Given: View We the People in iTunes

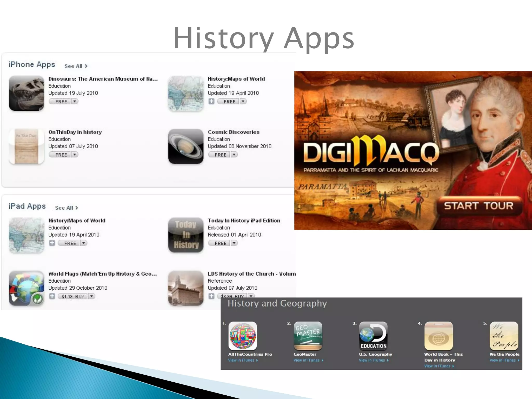Looking at the screenshot, I should click(x=504, y=360).
